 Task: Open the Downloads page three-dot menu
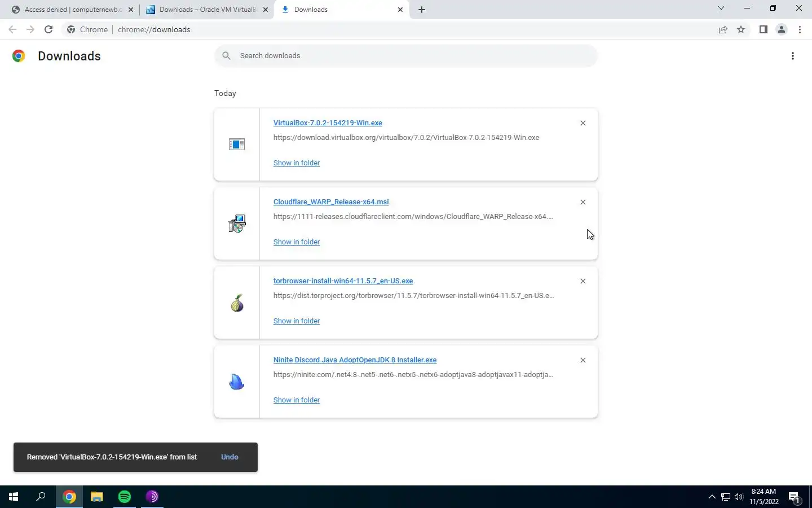pos(793,56)
